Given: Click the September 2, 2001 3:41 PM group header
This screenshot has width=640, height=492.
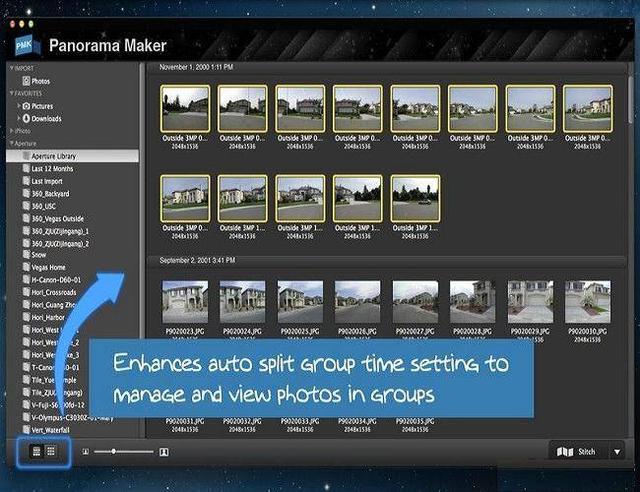Looking at the screenshot, I should coord(197,260).
